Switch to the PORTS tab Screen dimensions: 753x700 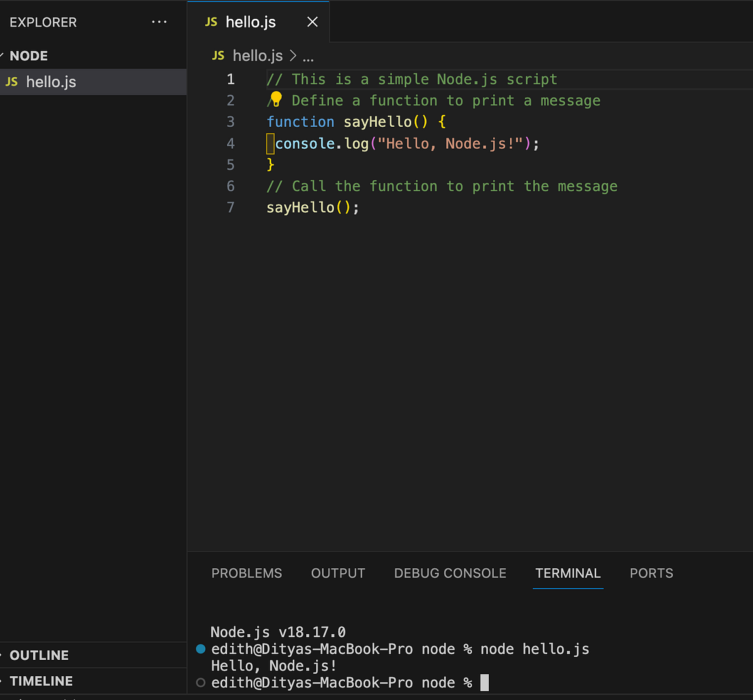[x=651, y=573]
